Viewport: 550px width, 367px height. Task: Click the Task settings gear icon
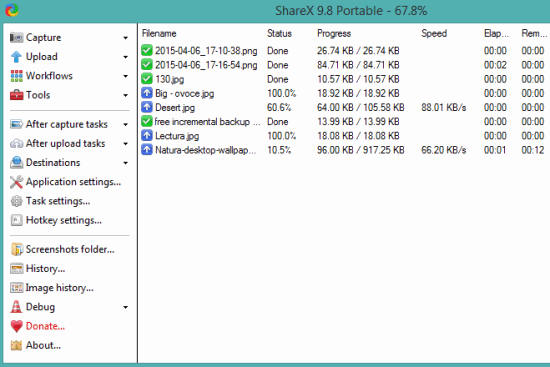(x=16, y=201)
